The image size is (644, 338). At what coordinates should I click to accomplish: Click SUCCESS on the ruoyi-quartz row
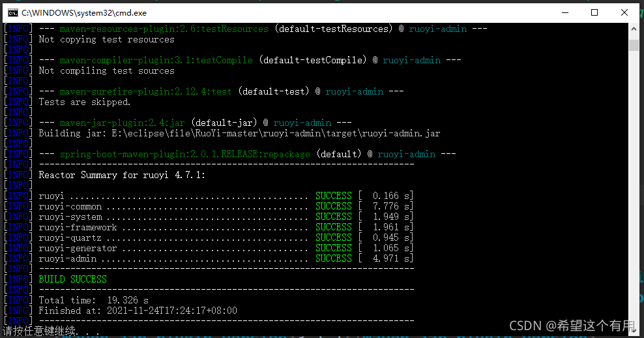click(x=334, y=238)
